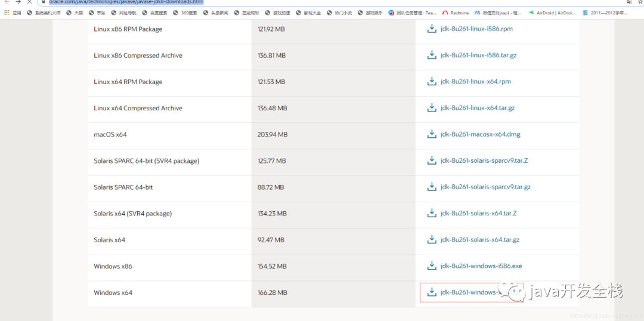Stop loading with the X button
This screenshot has height=321, width=644.
point(29,2)
